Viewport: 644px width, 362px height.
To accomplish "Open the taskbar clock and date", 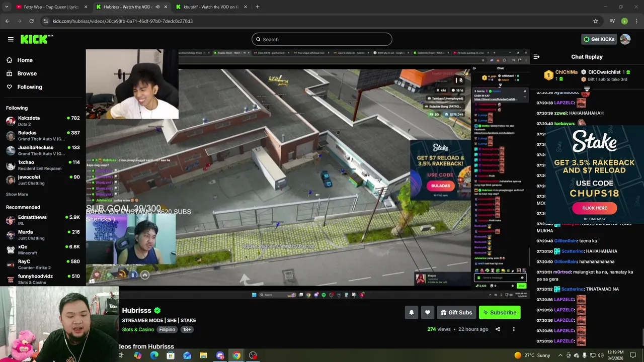I will (615, 355).
